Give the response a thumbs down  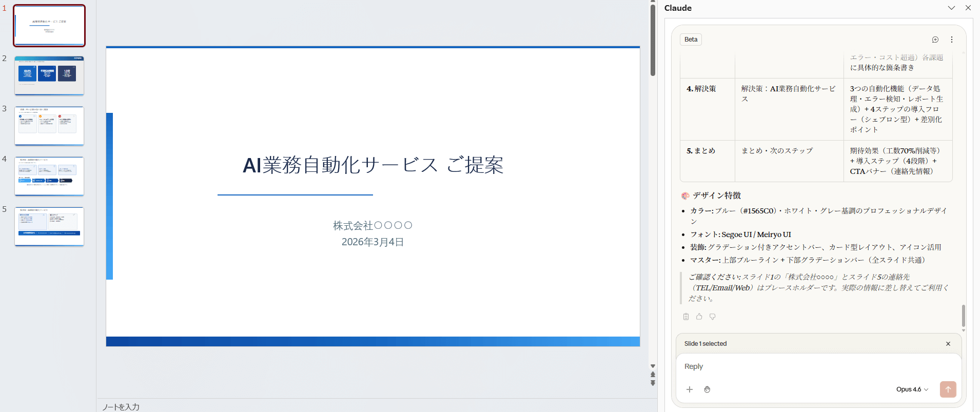712,317
